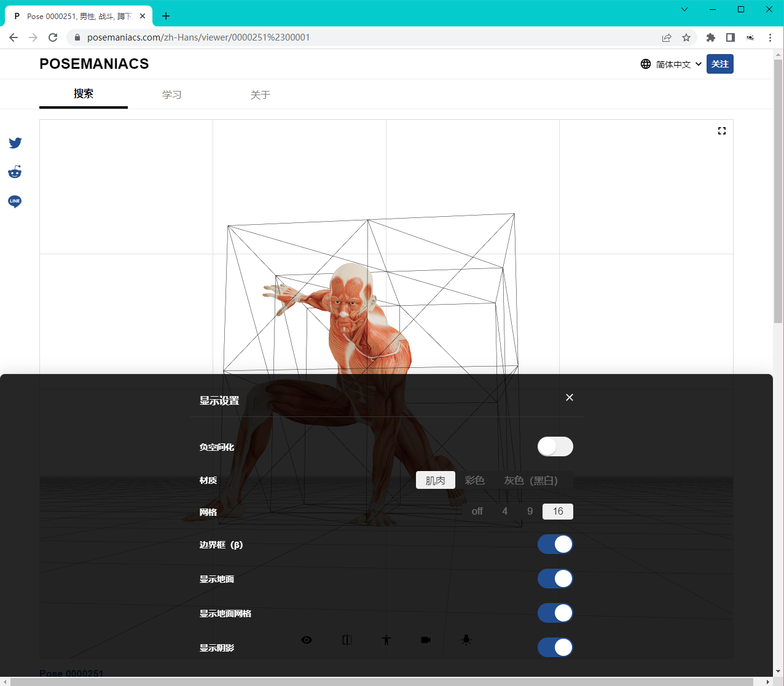Click the globe language icon

point(646,64)
